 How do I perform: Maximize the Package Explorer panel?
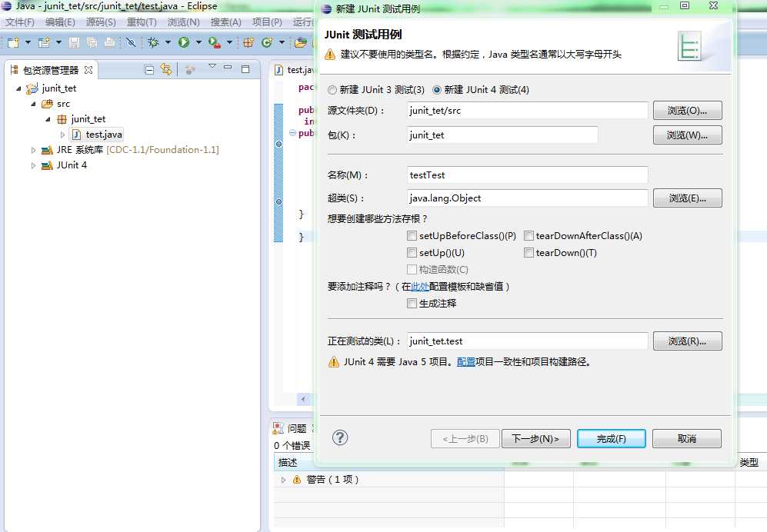tap(245, 69)
